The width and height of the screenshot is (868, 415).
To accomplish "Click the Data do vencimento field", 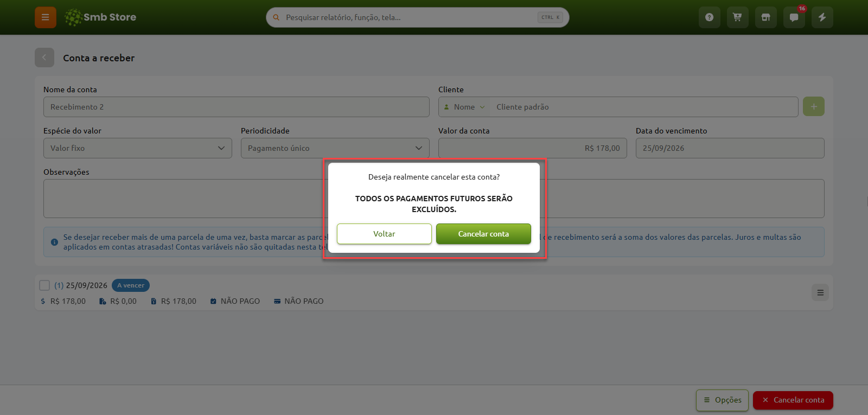I will (x=730, y=148).
